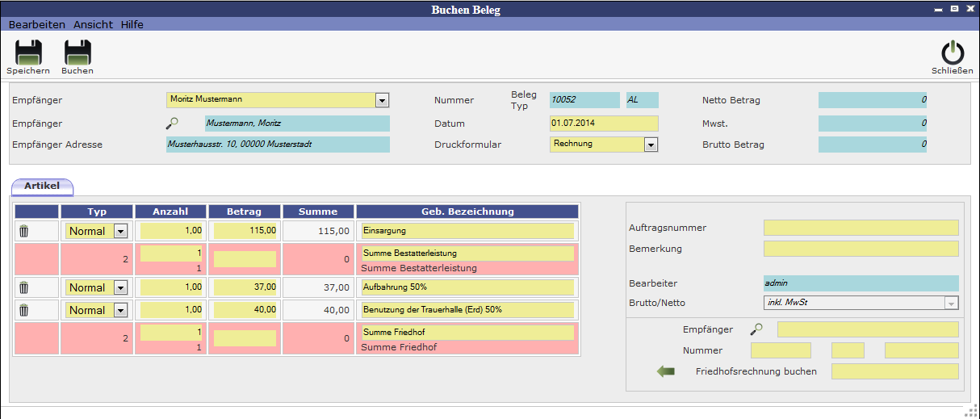Click the Datum field showing 01.07.2014
The width and height of the screenshot is (980, 419).
pyautogui.click(x=604, y=124)
